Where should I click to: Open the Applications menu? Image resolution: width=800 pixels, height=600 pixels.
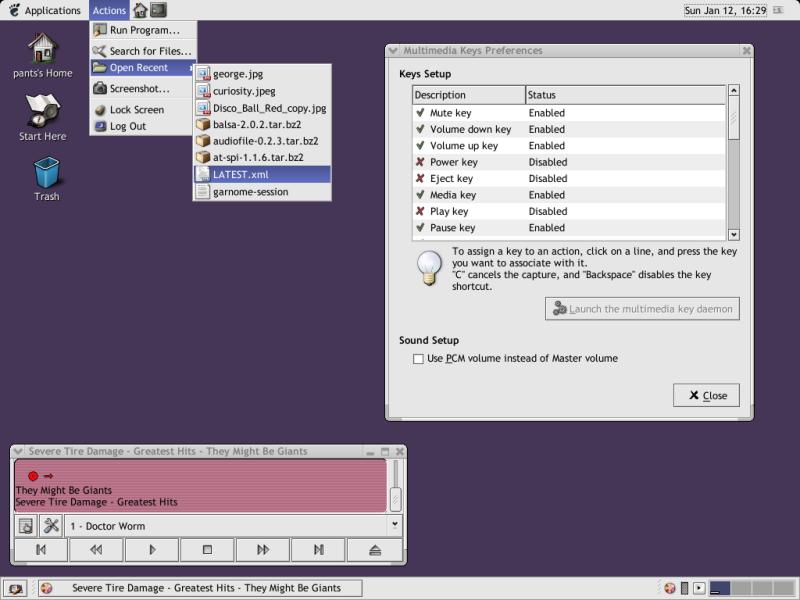pyautogui.click(x=43, y=10)
